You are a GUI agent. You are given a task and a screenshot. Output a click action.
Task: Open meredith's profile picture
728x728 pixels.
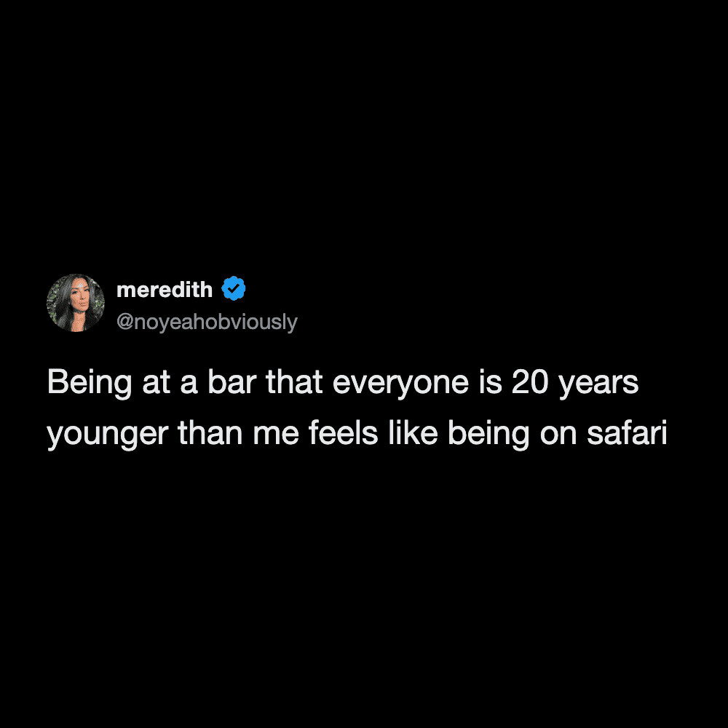(x=76, y=303)
